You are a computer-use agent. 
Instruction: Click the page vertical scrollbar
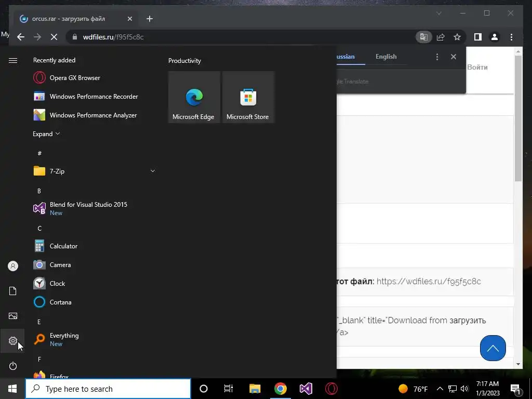(x=518, y=119)
